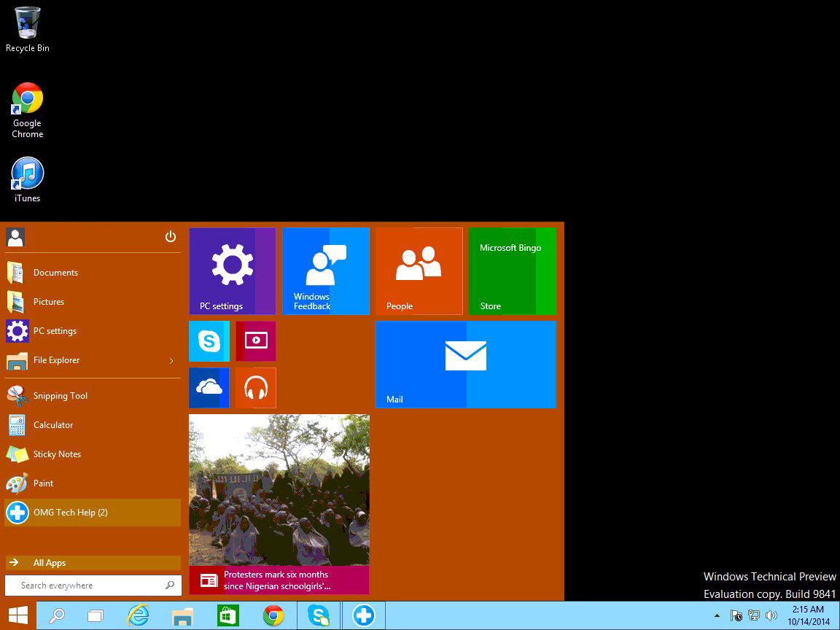Launch Internet Explorer from the taskbar
Image resolution: width=840 pixels, height=630 pixels.
[138, 616]
